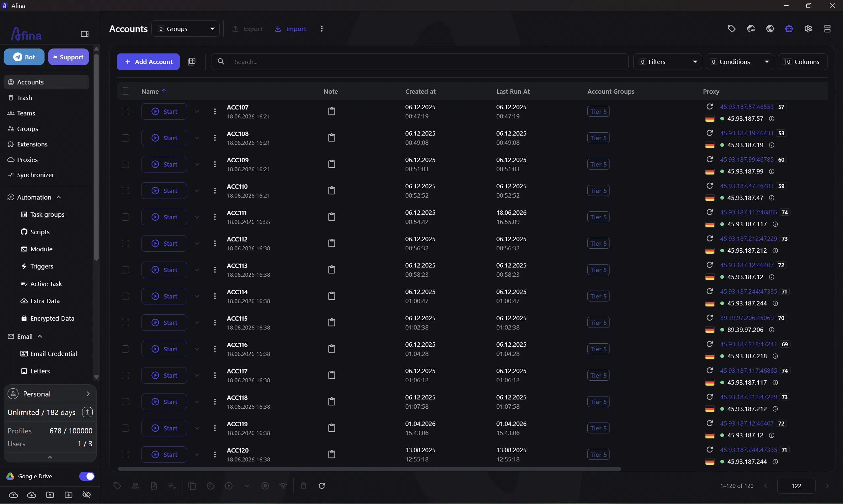The image size is (843, 504).
Task: Click the Tier 5 tag for ACC112
Action: (598, 243)
